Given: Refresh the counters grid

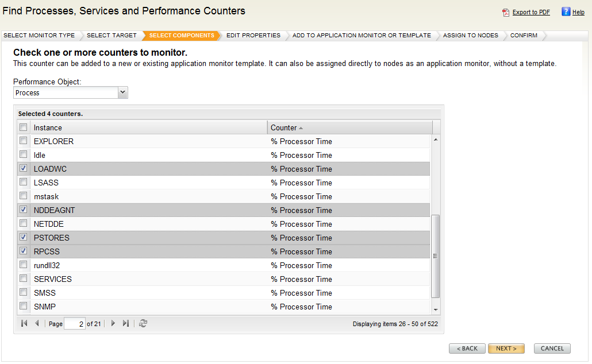Looking at the screenshot, I should [x=143, y=324].
